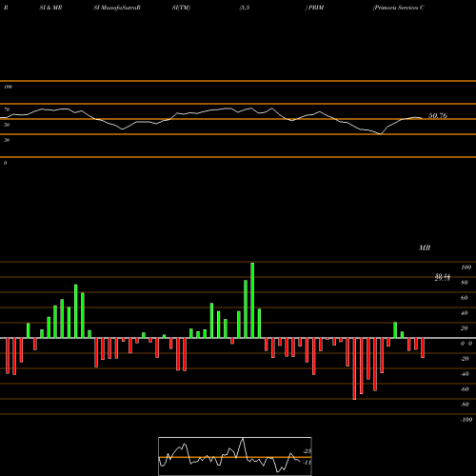Click the -23 value in mini chart
Screen dimensions: 476x476
307,451
